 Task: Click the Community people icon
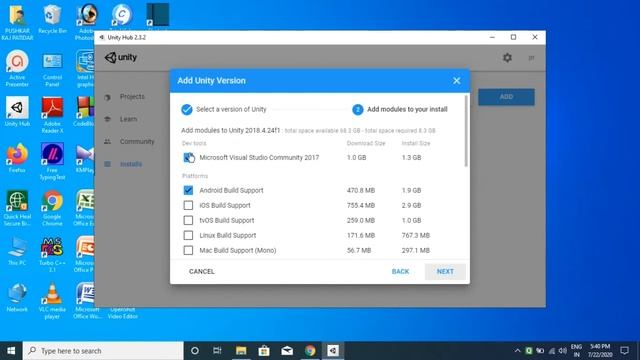(x=107, y=142)
